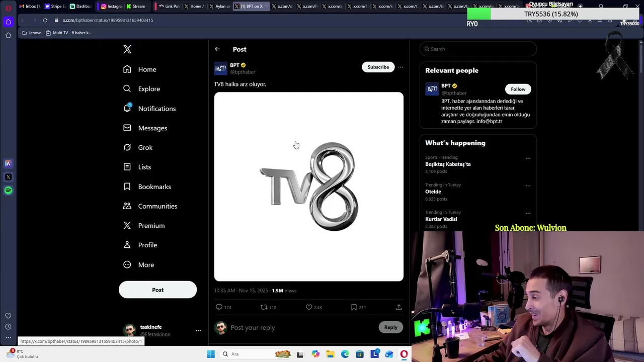Screen dimensions: 644x362
Task: Repost the post with 110 reposts
Action: [268, 307]
